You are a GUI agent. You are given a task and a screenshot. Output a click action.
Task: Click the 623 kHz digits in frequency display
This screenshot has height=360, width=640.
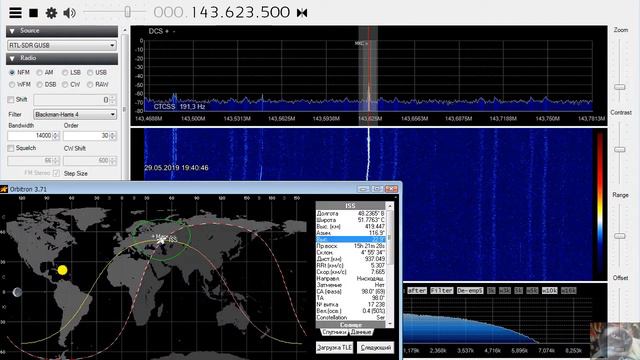(x=240, y=12)
